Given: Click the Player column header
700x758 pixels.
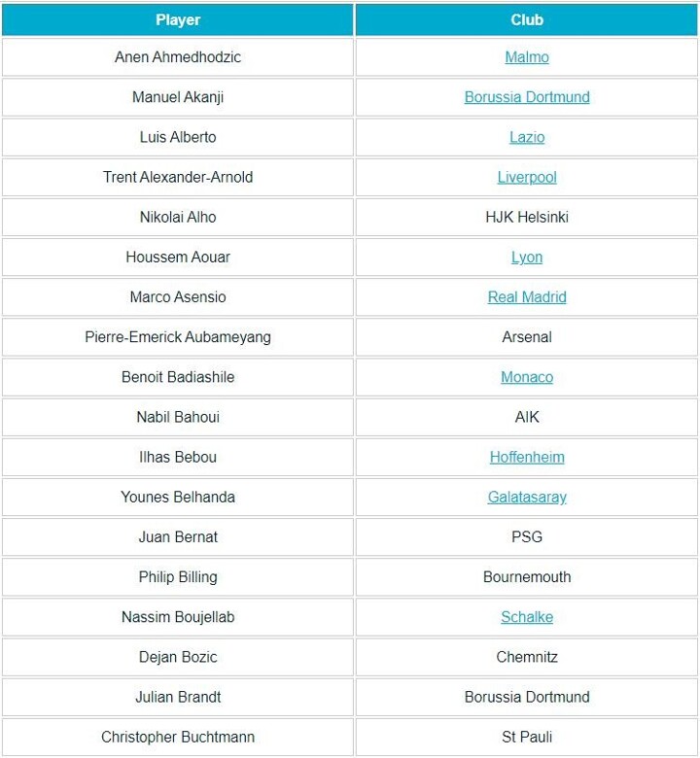Looking at the screenshot, I should pos(177,19).
